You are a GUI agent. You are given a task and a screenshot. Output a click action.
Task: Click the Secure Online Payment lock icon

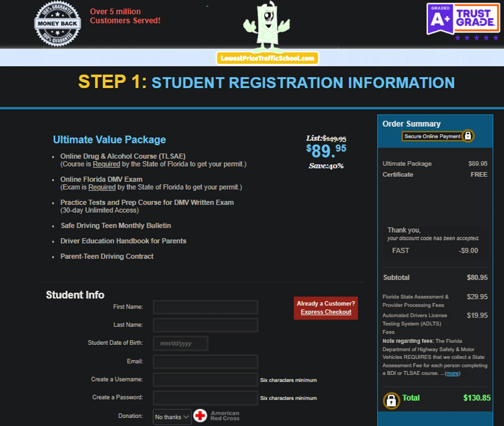[468, 136]
